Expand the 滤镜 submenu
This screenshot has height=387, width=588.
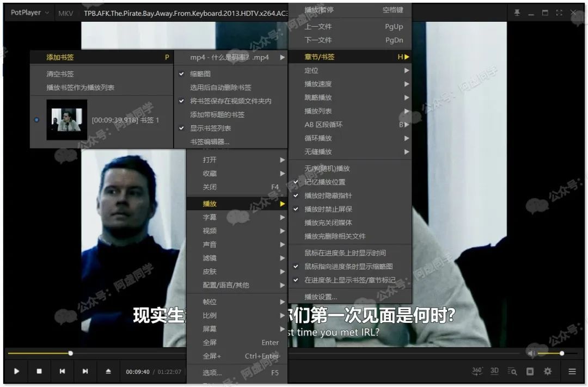pos(237,257)
